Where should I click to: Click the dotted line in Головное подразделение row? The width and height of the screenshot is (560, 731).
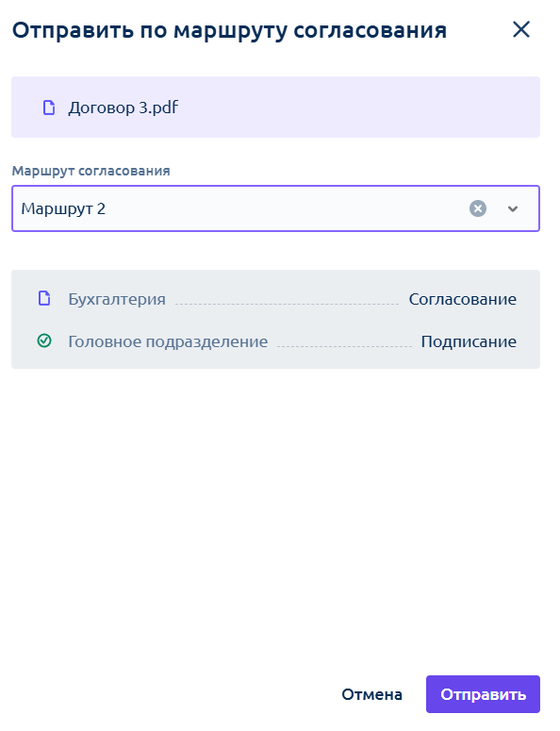(344, 346)
